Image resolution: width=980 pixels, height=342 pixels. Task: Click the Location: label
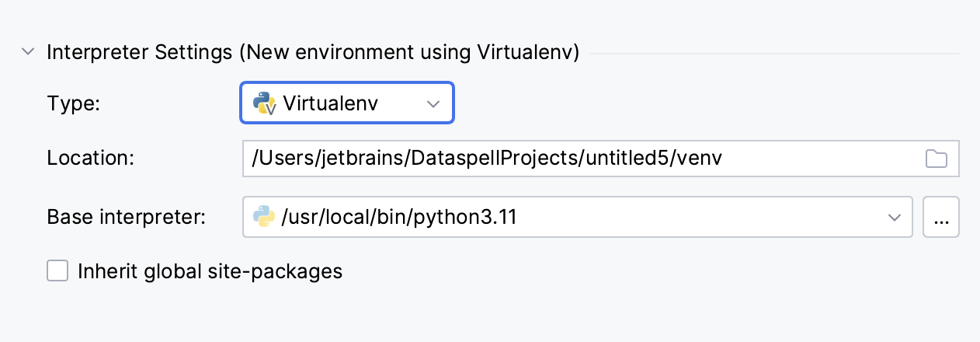pos(92,159)
